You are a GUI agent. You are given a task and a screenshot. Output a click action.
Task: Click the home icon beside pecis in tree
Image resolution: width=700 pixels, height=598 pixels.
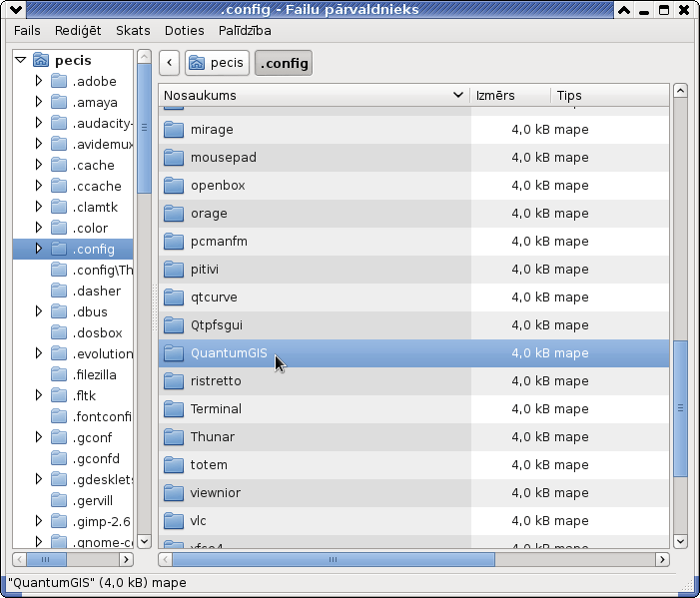(x=41, y=60)
